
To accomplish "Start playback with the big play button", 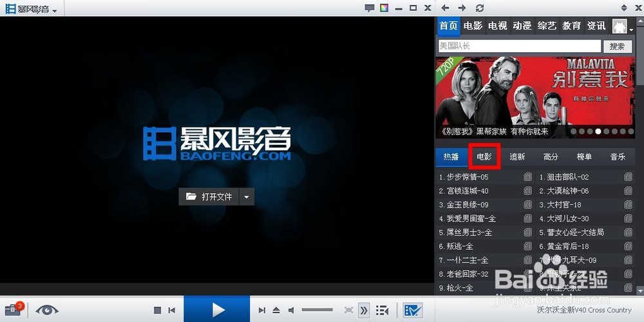I will coord(217,310).
